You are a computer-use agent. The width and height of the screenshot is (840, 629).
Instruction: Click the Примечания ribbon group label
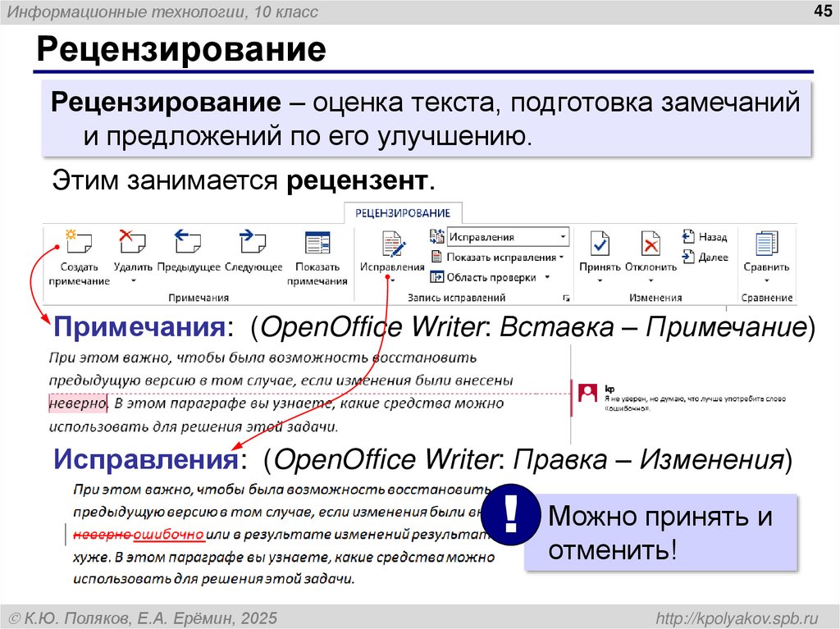click(199, 298)
